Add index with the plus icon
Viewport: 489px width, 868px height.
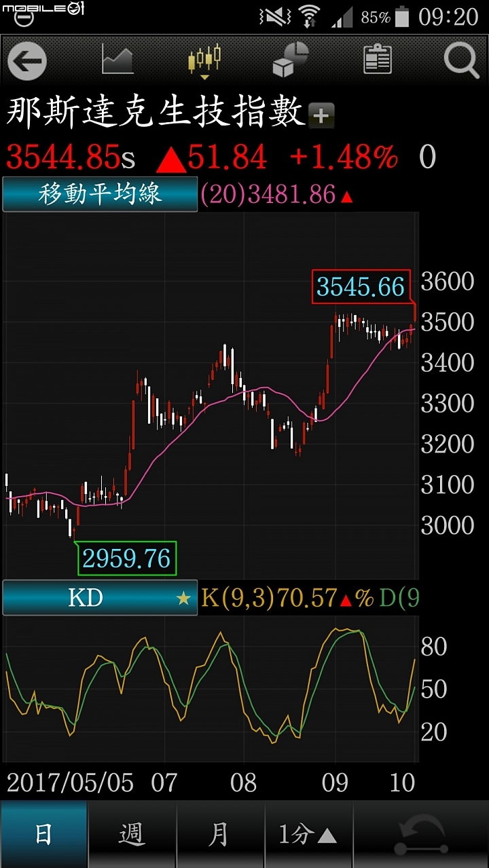click(321, 116)
